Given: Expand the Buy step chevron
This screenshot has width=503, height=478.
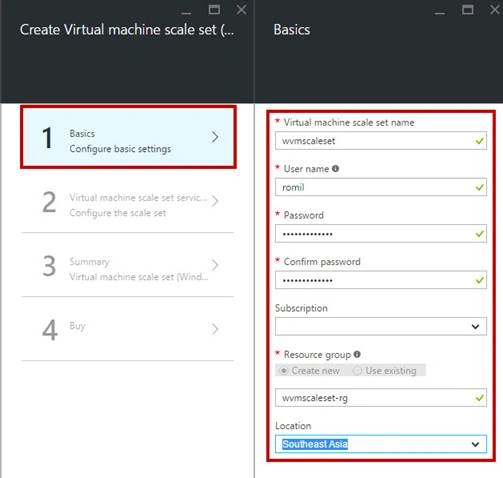Looking at the screenshot, I should click(215, 329).
